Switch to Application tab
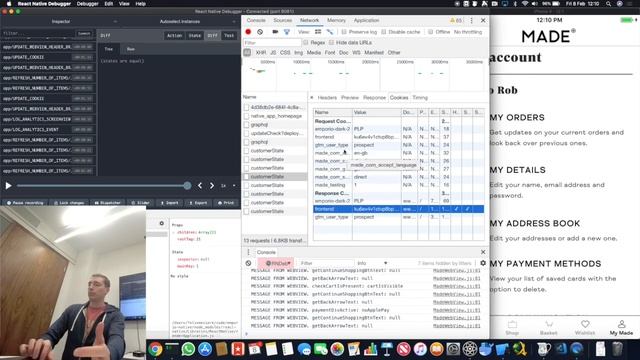This screenshot has height=360, width=640. tap(366, 20)
